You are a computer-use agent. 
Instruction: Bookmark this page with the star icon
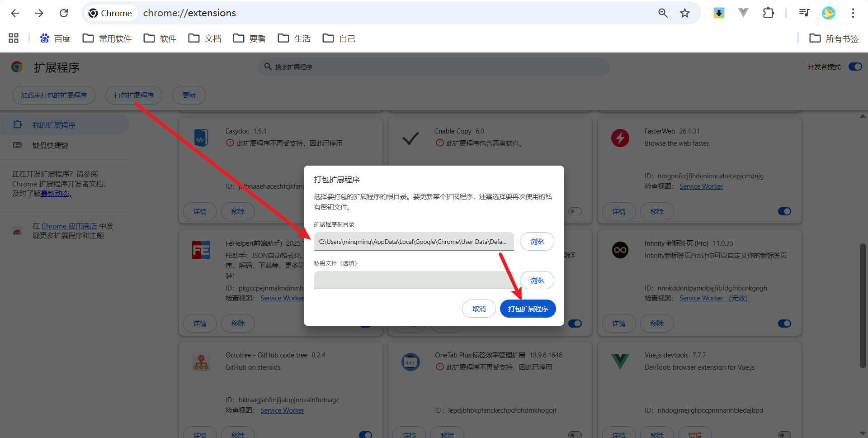click(685, 13)
